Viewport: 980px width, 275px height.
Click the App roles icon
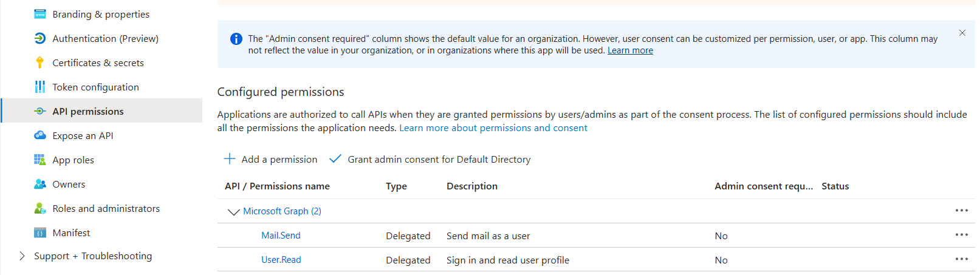point(40,160)
